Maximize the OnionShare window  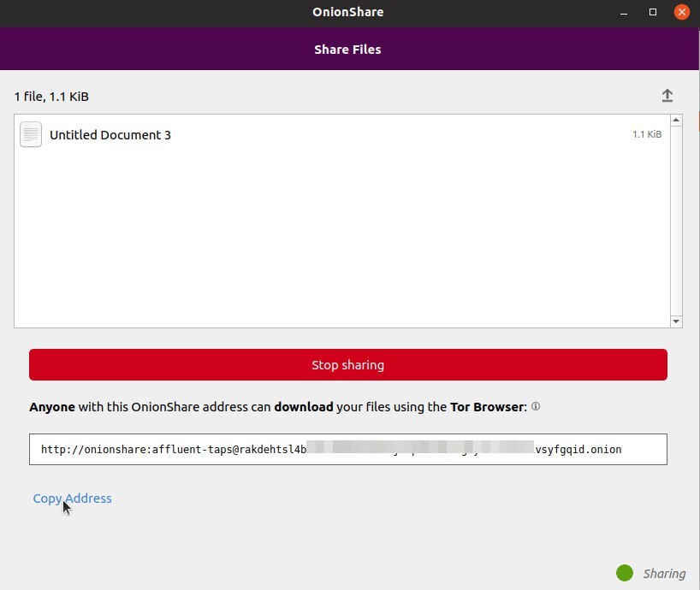[x=653, y=12]
